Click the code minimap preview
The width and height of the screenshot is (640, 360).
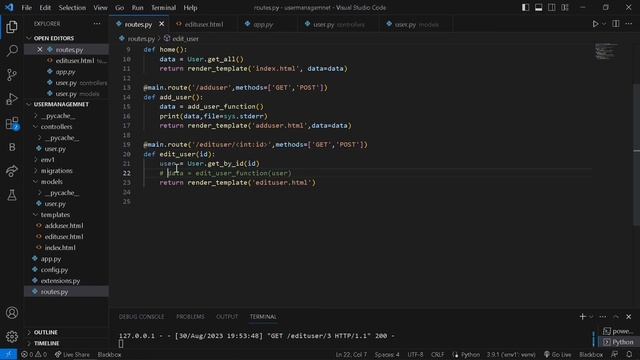coord(607,52)
